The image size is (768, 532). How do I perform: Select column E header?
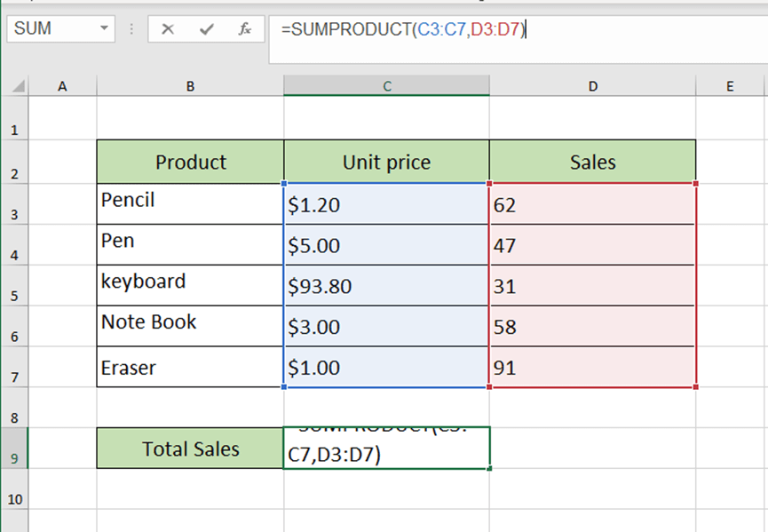tap(730, 86)
